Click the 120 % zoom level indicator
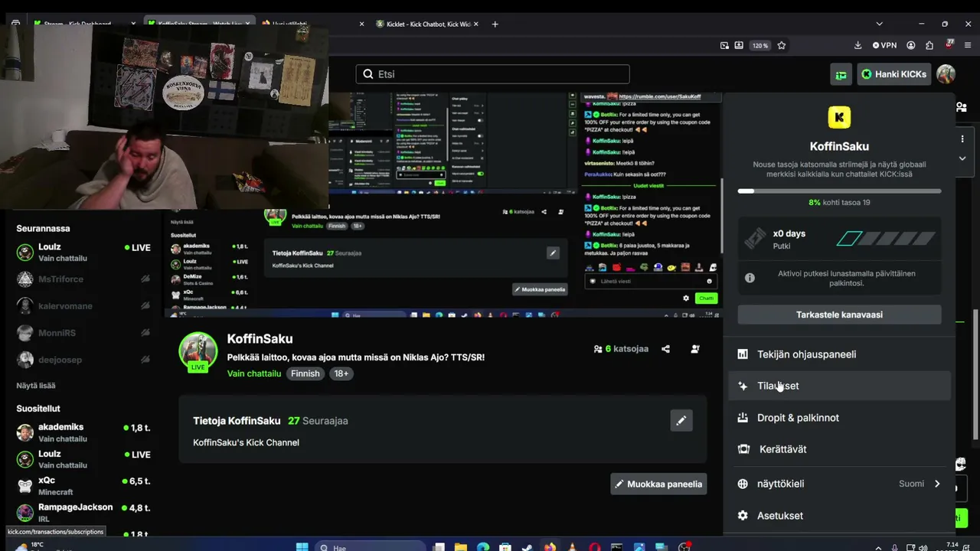The height and width of the screenshot is (551, 980). (x=759, y=45)
